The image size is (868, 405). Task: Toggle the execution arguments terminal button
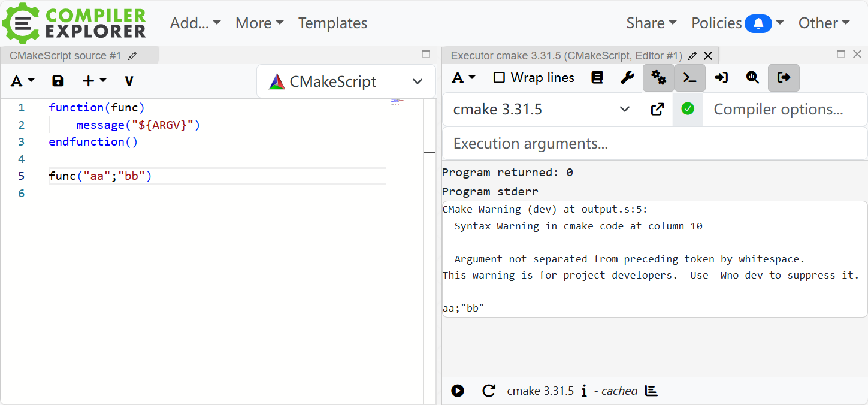[x=690, y=78]
